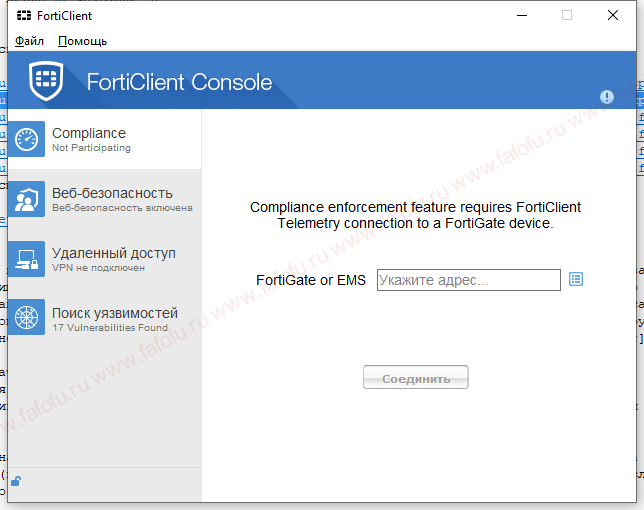The width and height of the screenshot is (644, 510).
Task: Open the Поиск уязвимостей tab title
Action: coord(115,313)
